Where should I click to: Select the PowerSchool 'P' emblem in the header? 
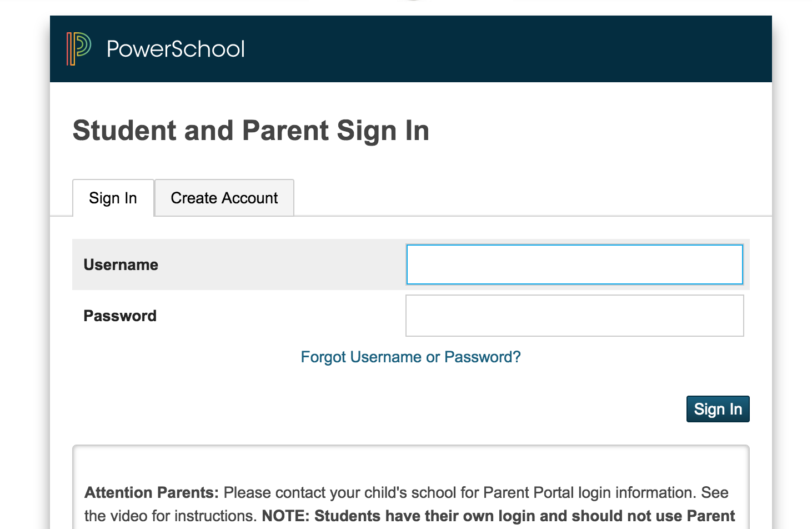(x=78, y=49)
